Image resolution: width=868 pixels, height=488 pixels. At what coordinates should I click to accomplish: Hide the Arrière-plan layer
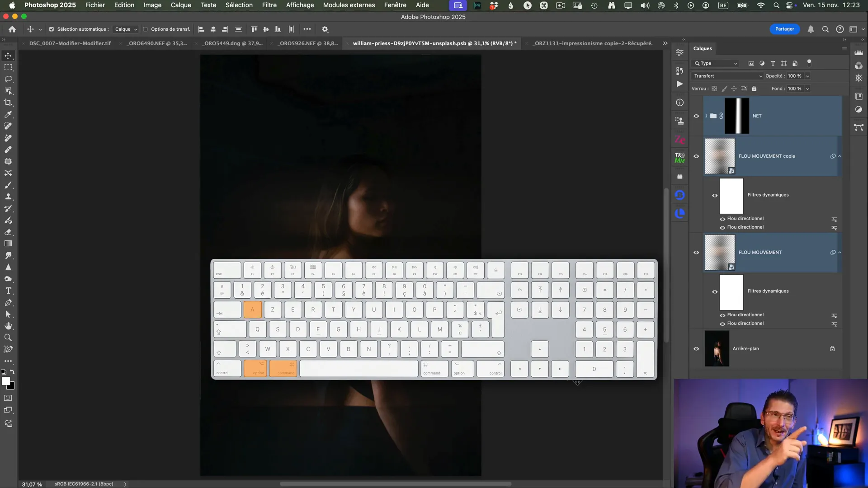click(696, 349)
